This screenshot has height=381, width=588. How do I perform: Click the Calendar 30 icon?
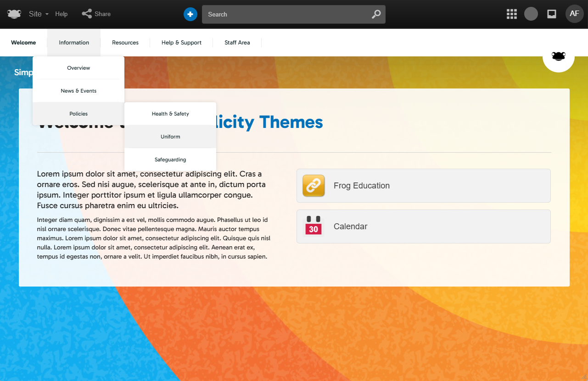click(x=314, y=226)
